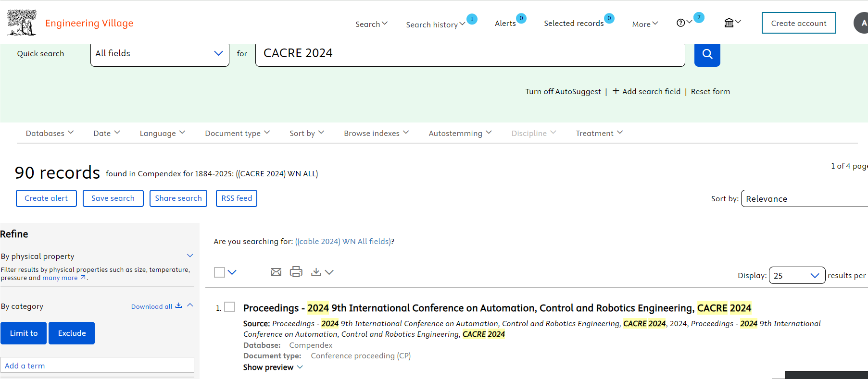Click the blue magnifier search button
Image resolution: width=868 pixels, height=379 pixels.
(x=707, y=54)
